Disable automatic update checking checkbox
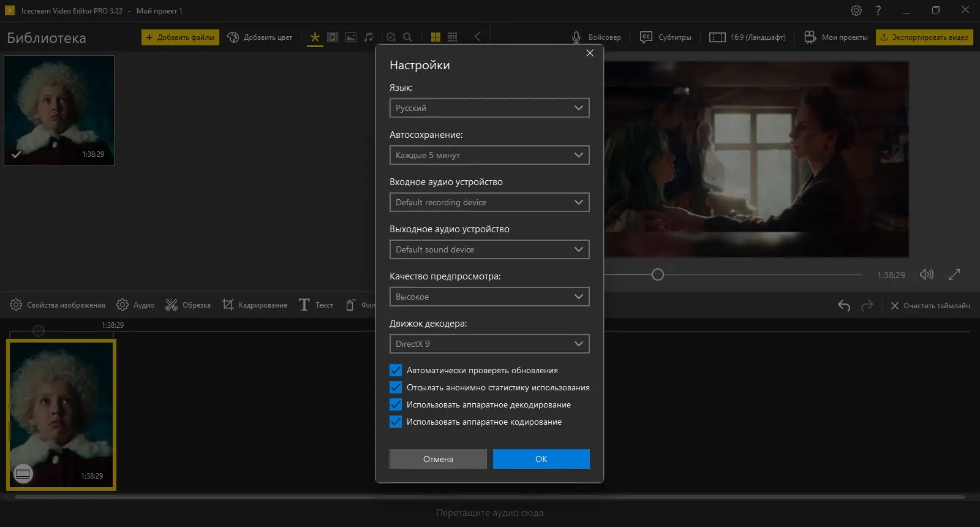The height and width of the screenshot is (527, 980). click(396, 370)
